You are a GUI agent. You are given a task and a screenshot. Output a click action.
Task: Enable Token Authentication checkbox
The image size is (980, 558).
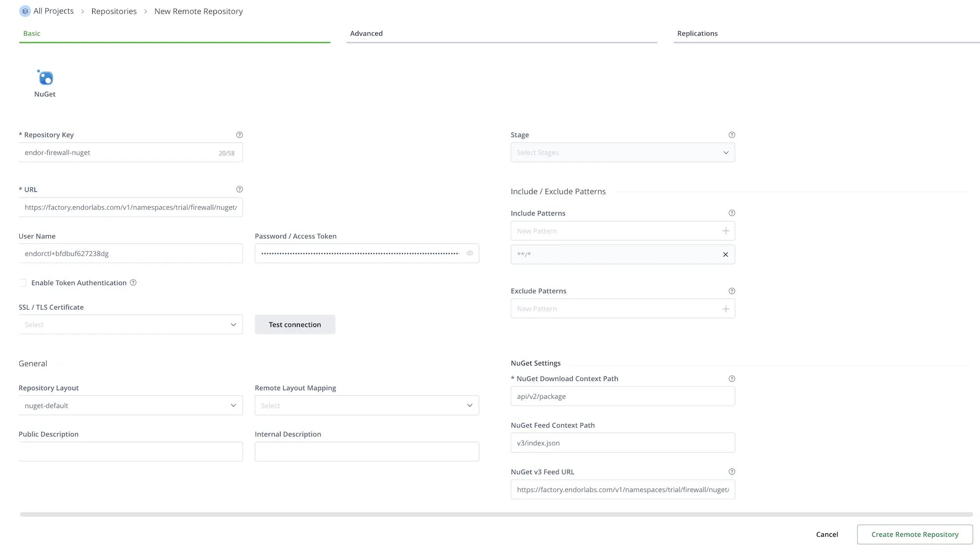pos(23,283)
